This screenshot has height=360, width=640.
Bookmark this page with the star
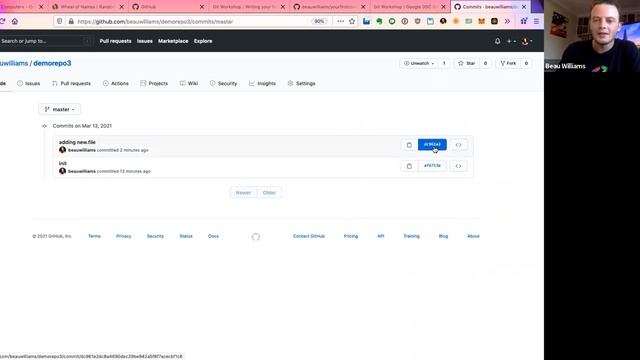pos(352,21)
